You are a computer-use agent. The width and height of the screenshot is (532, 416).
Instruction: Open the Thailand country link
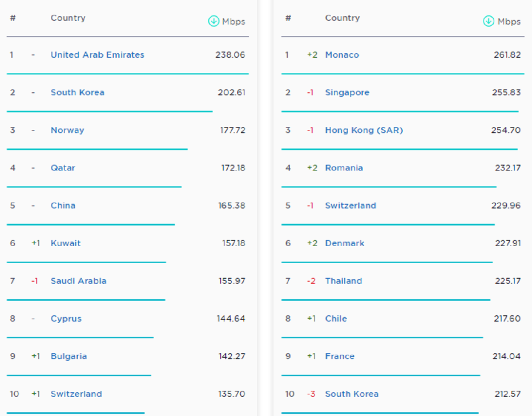pos(343,281)
